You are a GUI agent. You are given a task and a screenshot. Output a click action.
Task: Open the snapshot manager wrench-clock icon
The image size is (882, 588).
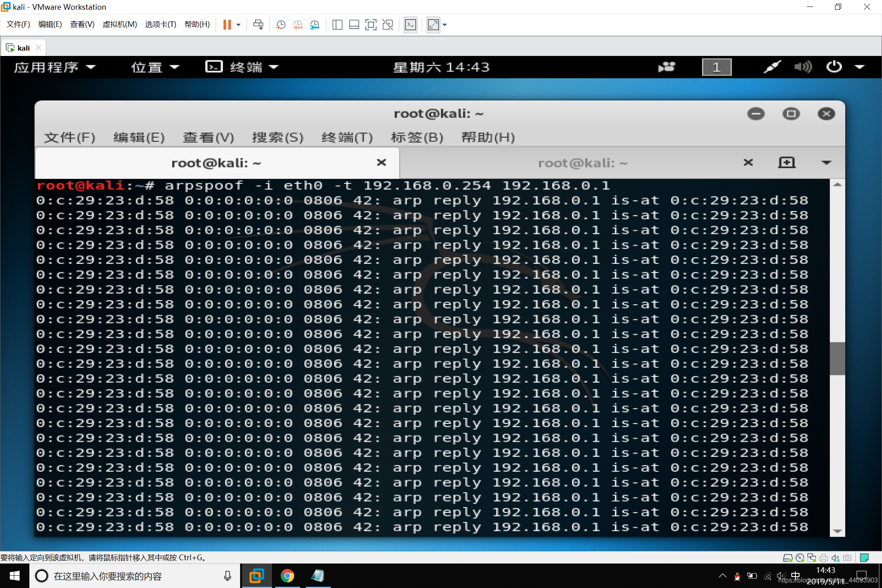[314, 25]
